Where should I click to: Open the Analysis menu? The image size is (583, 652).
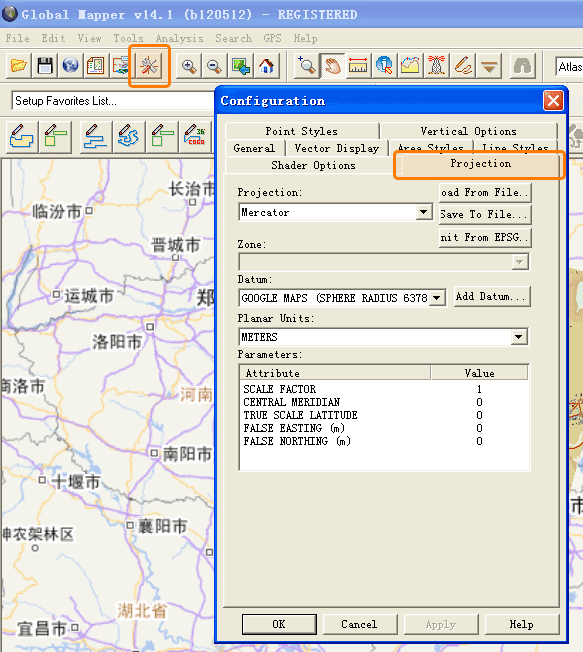click(x=179, y=38)
